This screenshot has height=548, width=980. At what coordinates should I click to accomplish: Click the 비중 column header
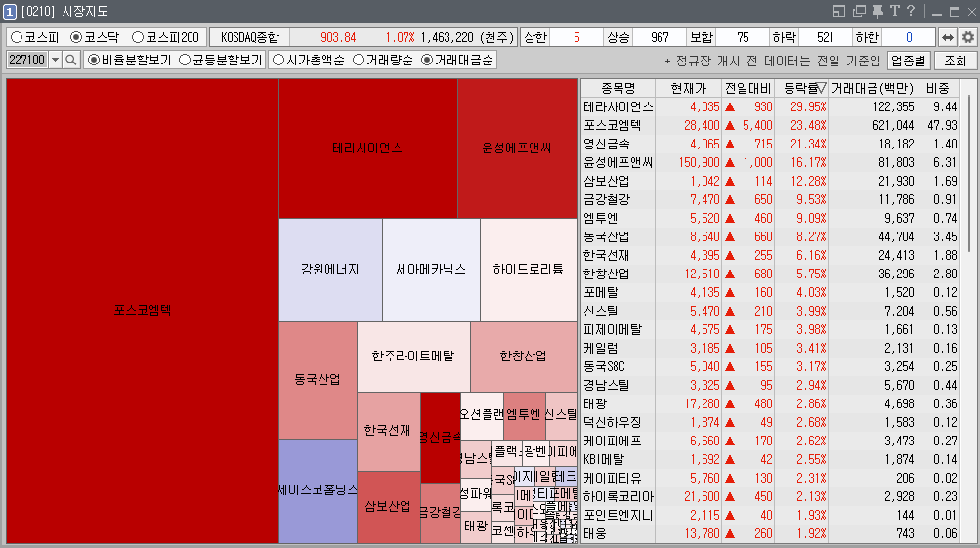pos(938,89)
